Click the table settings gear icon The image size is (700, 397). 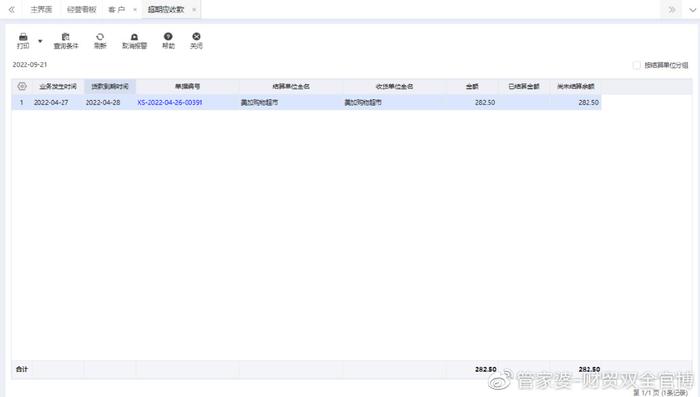point(22,86)
